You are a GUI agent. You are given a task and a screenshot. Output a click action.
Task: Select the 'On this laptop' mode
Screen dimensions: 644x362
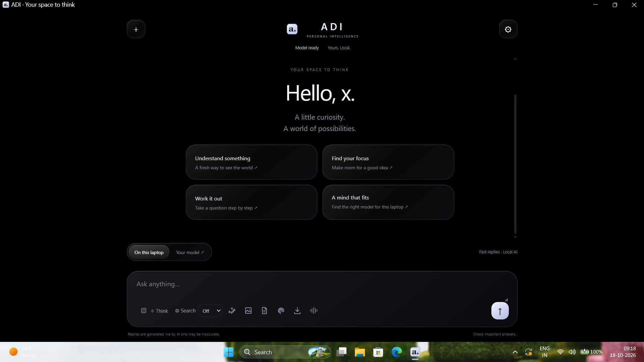149,252
